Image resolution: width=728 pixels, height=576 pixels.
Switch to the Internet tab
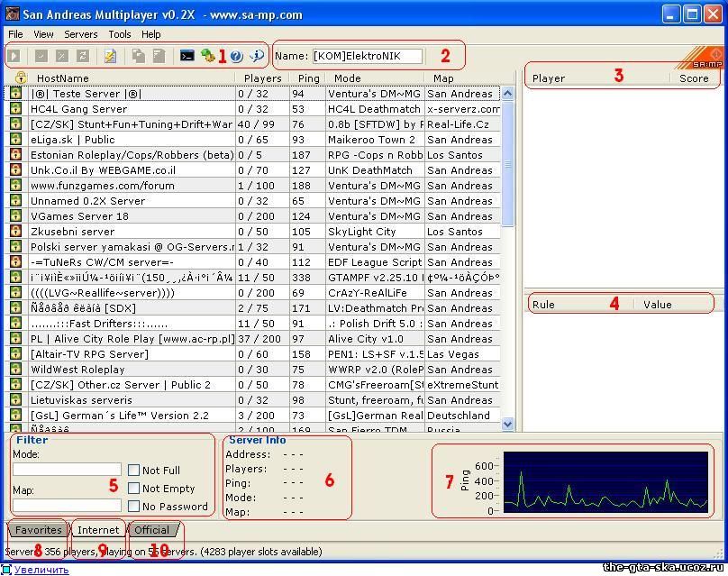[x=98, y=530]
